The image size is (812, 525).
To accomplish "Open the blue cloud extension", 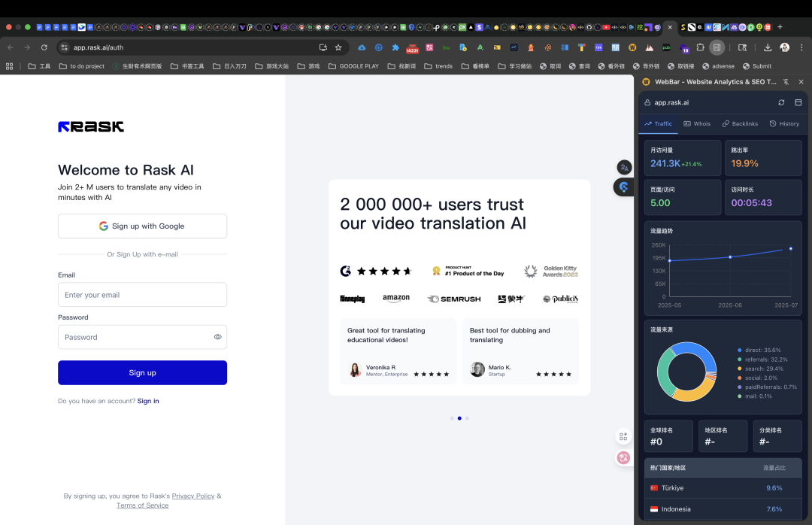I will 362,47.
